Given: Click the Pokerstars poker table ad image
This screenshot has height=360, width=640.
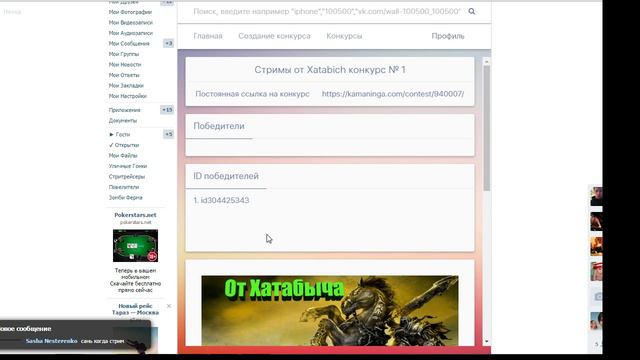Looking at the screenshot, I should 136,246.
